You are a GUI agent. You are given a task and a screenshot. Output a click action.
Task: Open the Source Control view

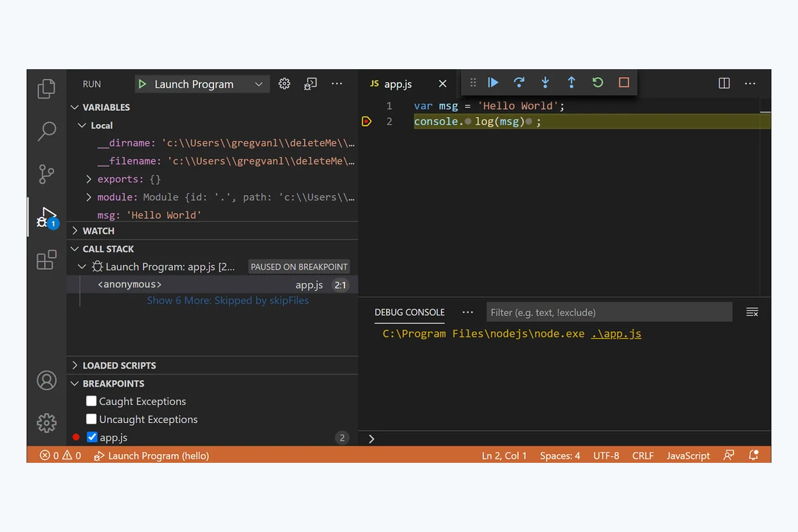click(x=46, y=174)
